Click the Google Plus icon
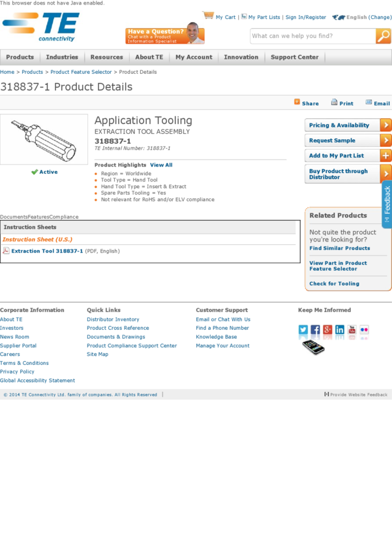This screenshot has width=392, height=555. (x=327, y=330)
